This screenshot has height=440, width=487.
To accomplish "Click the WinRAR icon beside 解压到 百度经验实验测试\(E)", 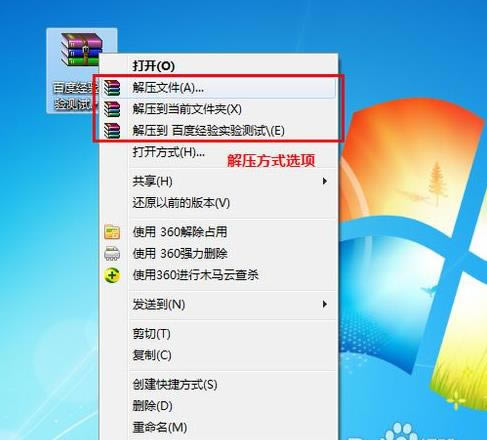I will (112, 130).
